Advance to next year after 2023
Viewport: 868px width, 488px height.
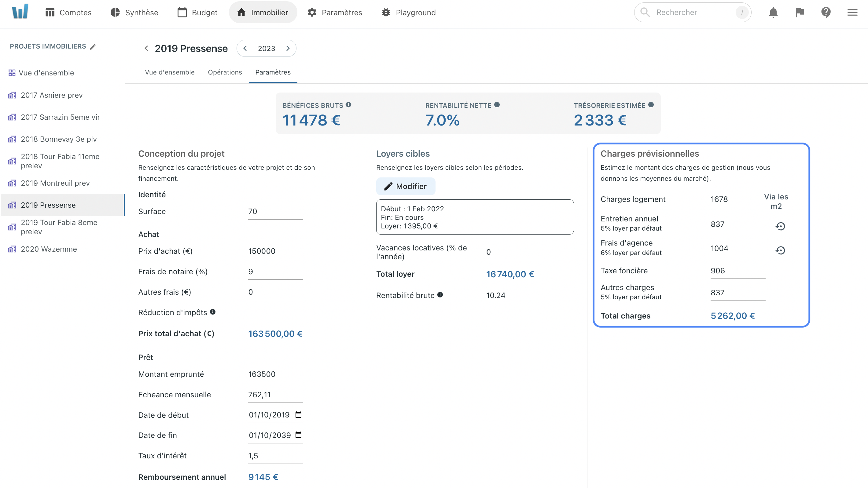(288, 48)
